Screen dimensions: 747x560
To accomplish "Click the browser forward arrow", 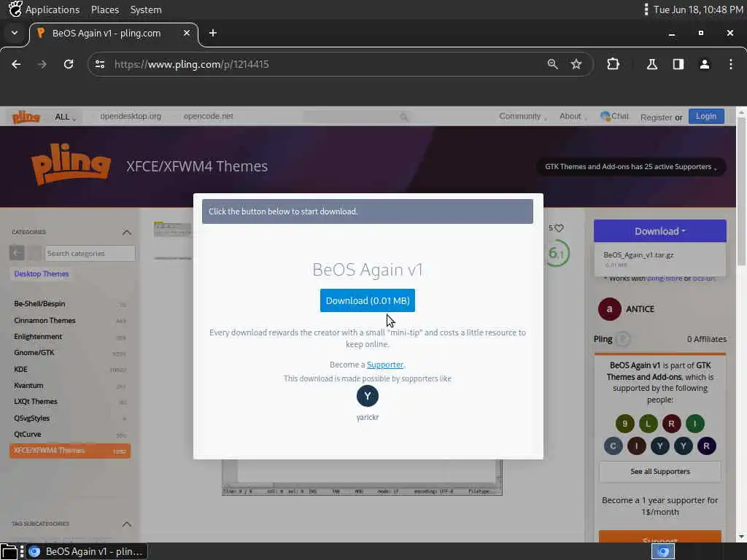I will tap(42, 64).
